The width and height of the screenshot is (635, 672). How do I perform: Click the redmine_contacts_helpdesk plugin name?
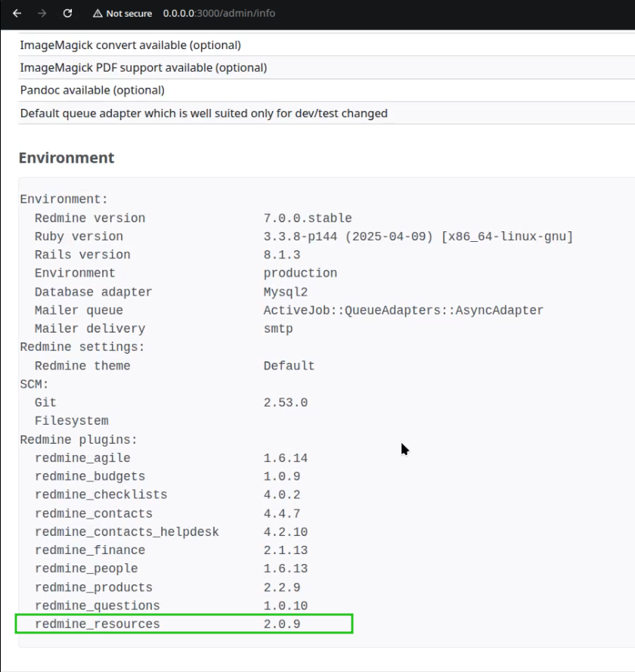pos(127,532)
